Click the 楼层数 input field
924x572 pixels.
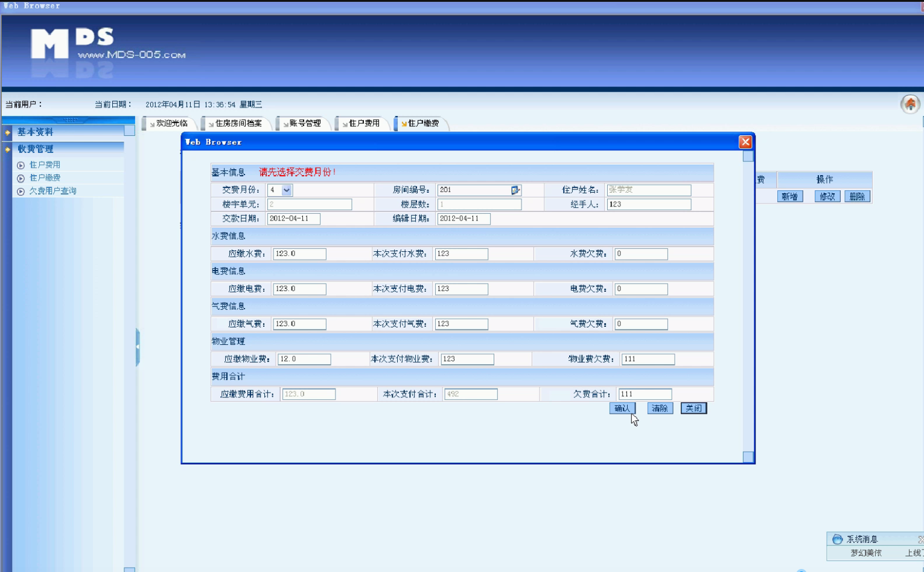click(x=479, y=204)
